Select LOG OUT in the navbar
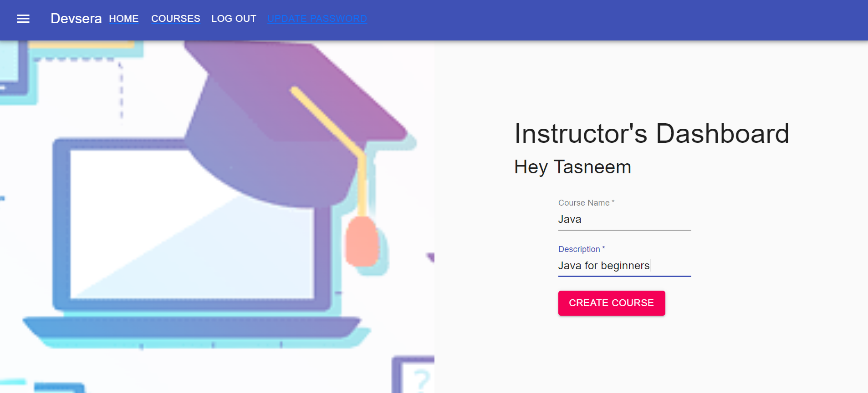 pos(234,19)
